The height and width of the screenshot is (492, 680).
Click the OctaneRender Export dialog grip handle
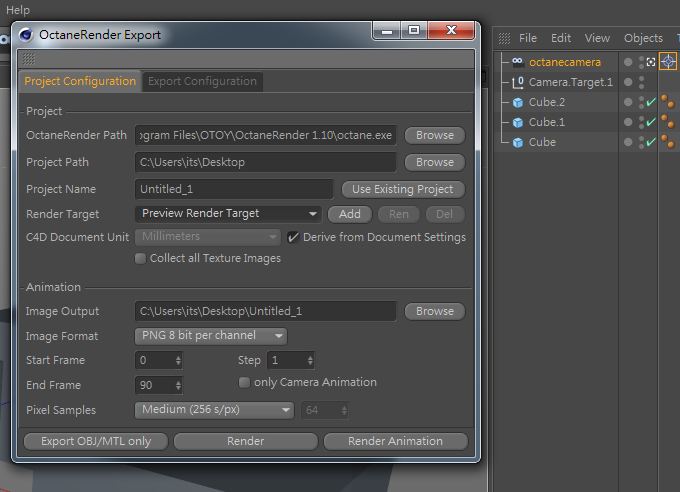(29, 59)
